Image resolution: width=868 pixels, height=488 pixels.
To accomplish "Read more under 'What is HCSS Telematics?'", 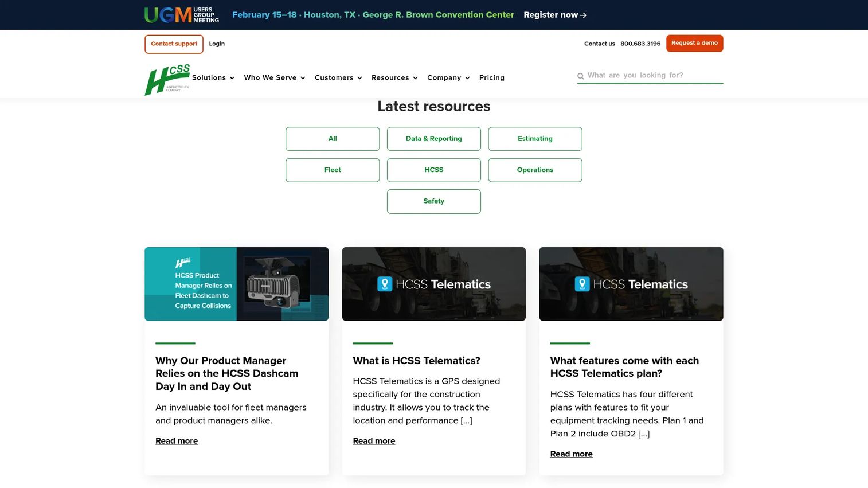I will (374, 441).
